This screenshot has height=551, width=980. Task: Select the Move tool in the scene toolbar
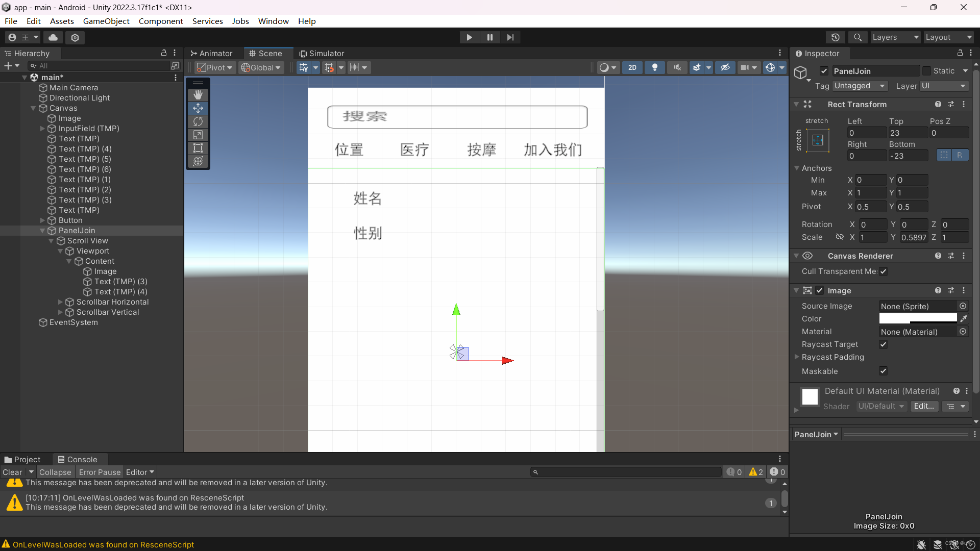point(198,108)
